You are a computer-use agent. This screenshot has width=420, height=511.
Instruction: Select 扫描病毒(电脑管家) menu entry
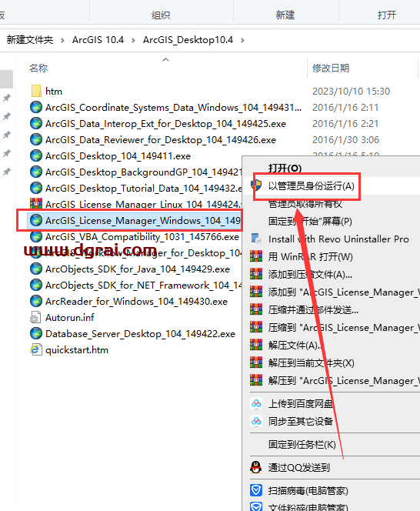click(x=308, y=490)
